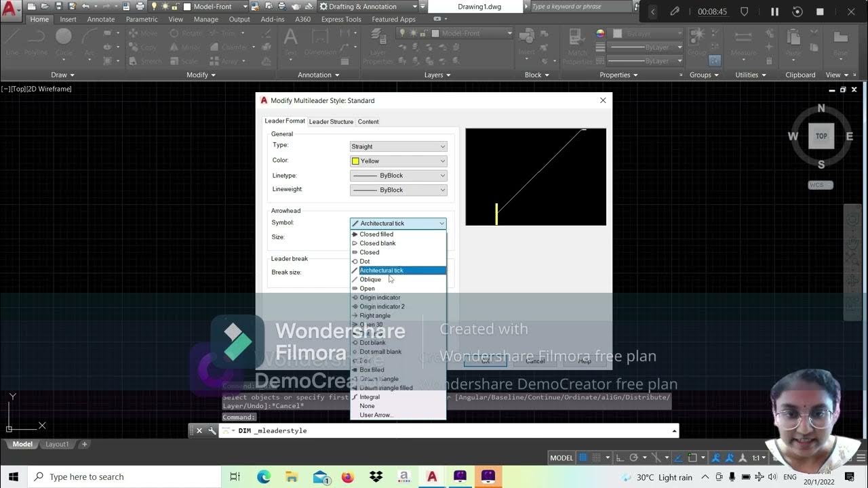
Task: Choose None from arrowhead list
Action: tap(398, 406)
